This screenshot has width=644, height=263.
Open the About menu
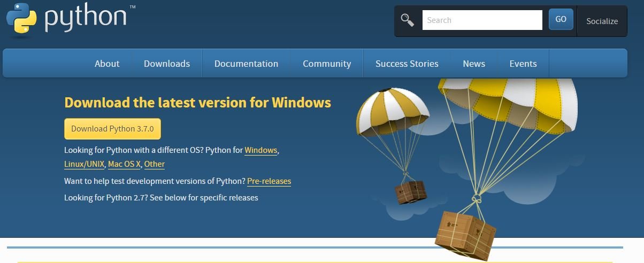pos(107,64)
